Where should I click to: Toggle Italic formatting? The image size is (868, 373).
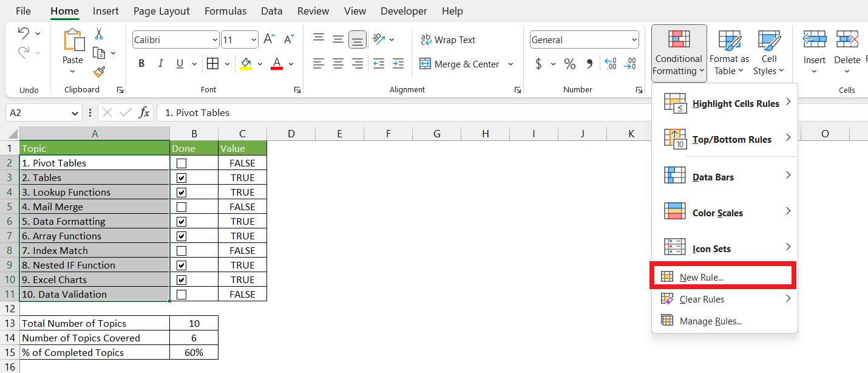click(x=161, y=64)
